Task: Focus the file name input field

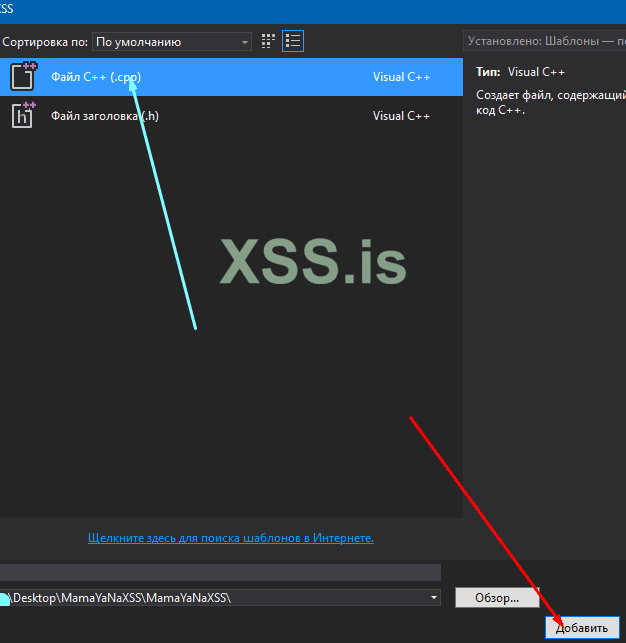Action: click(220, 572)
